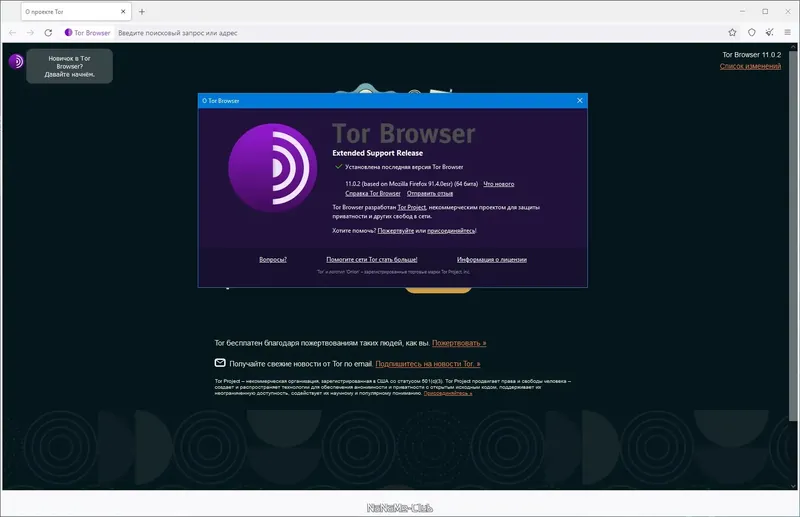800x517 pixels.
Task: Open the shield security level icon
Action: pos(752,33)
